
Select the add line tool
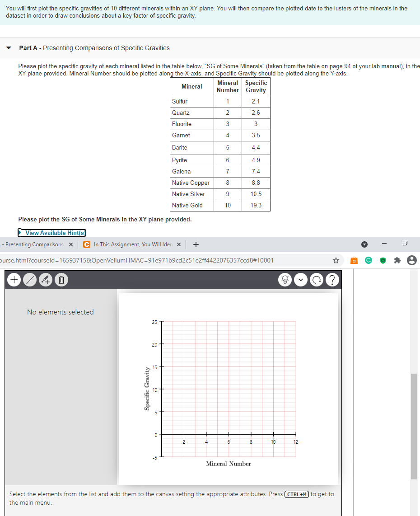pyautogui.click(x=30, y=280)
